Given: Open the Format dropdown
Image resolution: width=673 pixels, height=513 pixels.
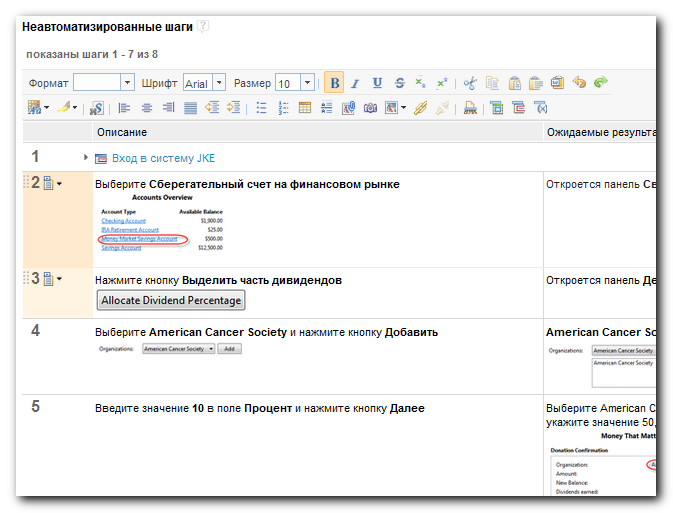Looking at the screenshot, I should click(127, 82).
